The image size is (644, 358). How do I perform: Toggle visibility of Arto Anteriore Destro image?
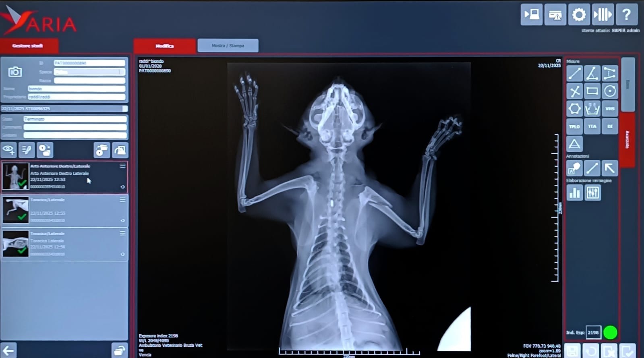122,187
